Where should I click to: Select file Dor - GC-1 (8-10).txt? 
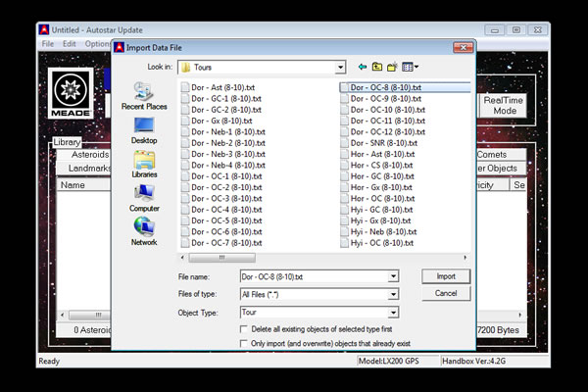[221, 99]
